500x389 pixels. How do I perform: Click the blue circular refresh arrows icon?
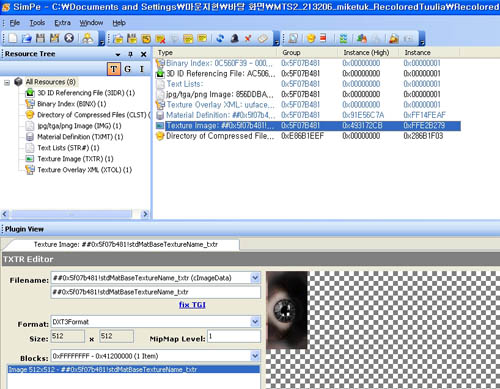pyautogui.click(x=220, y=38)
